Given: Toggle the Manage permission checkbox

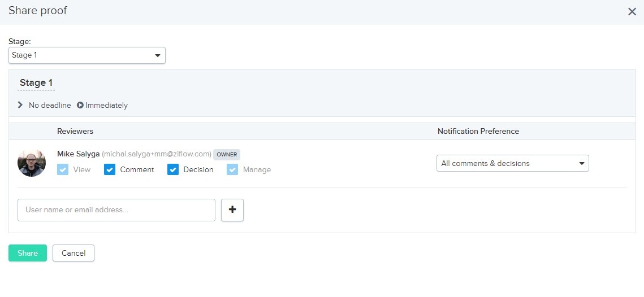Looking at the screenshot, I should click(x=232, y=169).
